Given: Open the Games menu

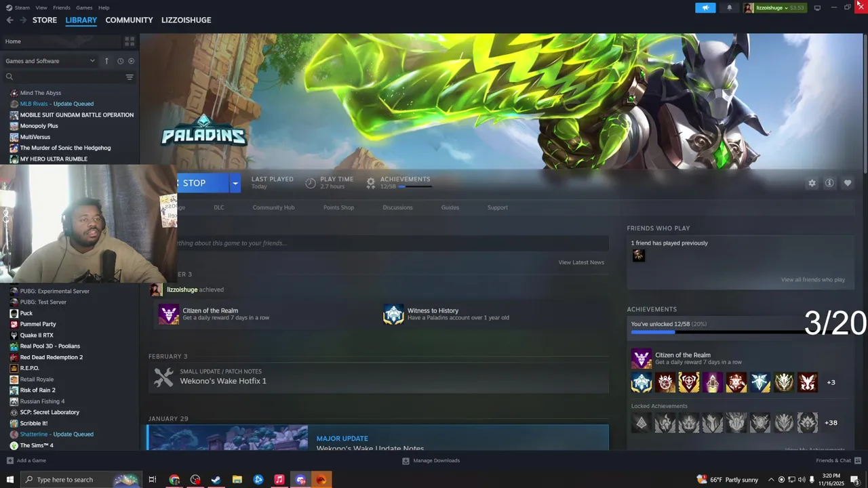Looking at the screenshot, I should pos(84,7).
